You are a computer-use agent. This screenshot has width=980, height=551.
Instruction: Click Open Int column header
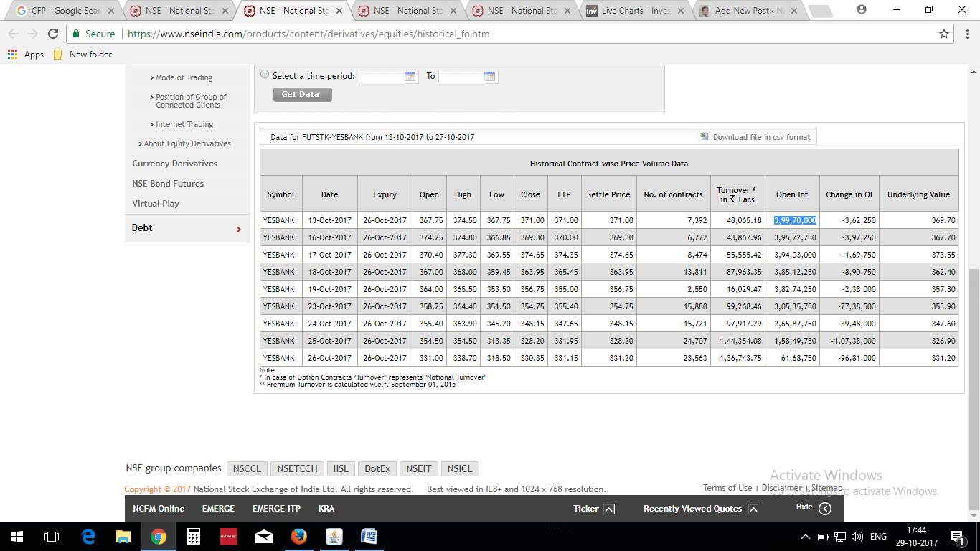(792, 194)
